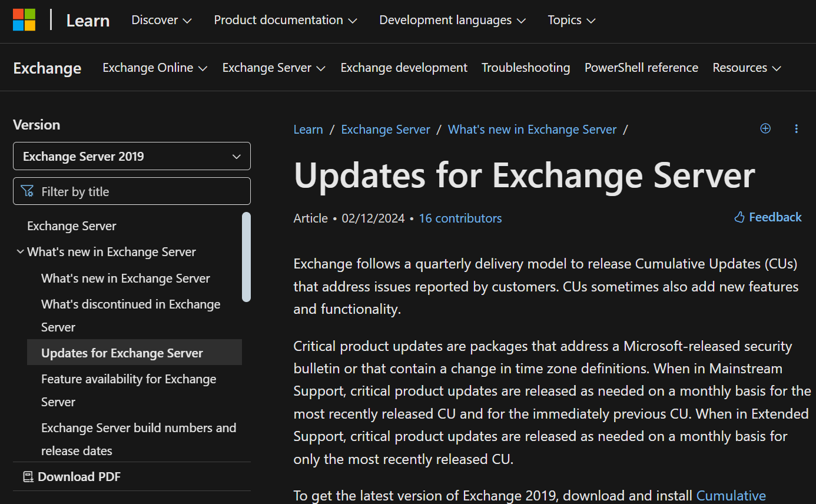Screen dimensions: 816x504
Task: Open What's discontinued in Exchange Server
Action: (x=131, y=316)
